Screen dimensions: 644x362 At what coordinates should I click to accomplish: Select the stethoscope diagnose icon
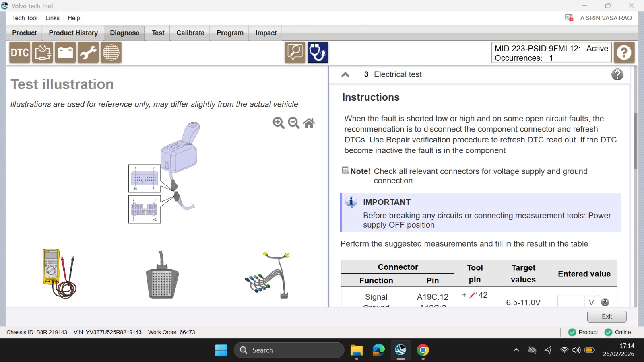[318, 52]
